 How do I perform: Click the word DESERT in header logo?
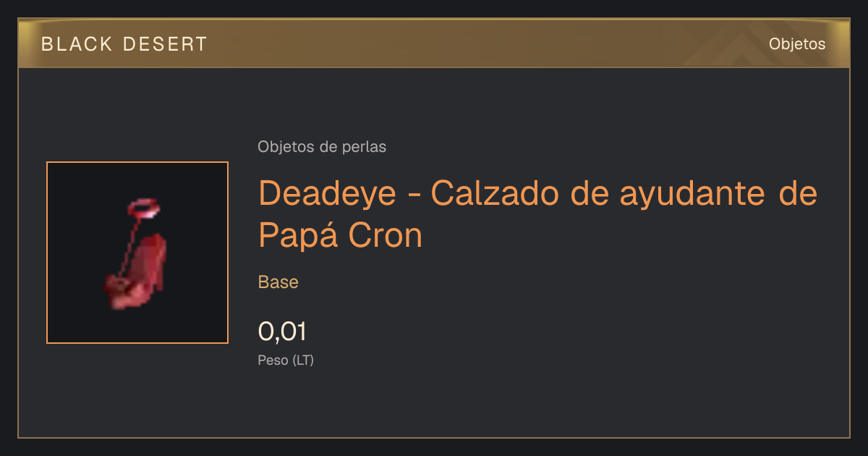(x=166, y=44)
